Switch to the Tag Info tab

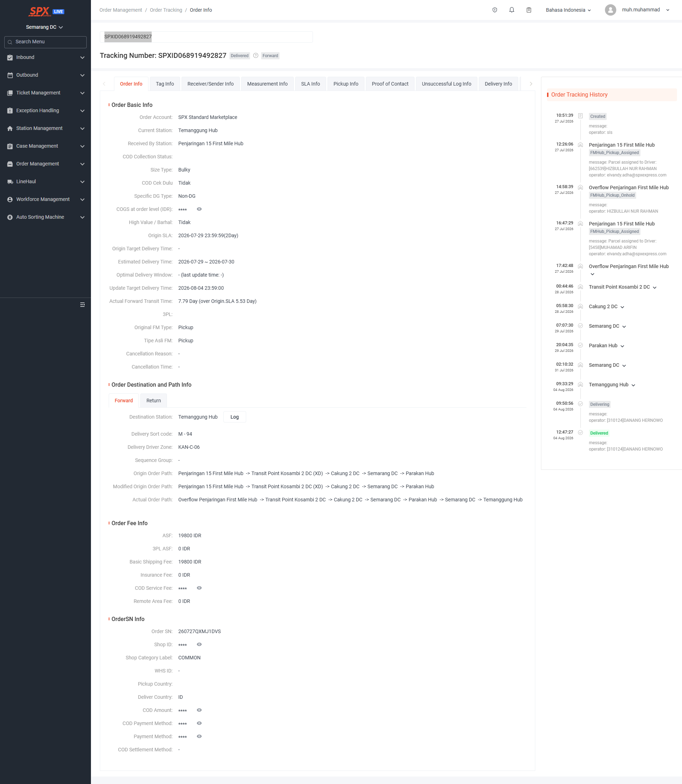tap(165, 84)
